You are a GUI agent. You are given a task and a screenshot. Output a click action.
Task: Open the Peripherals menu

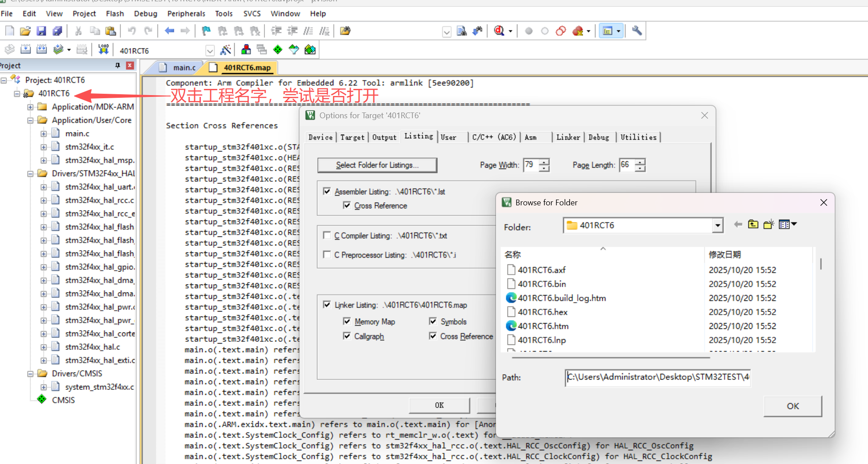[186, 13]
